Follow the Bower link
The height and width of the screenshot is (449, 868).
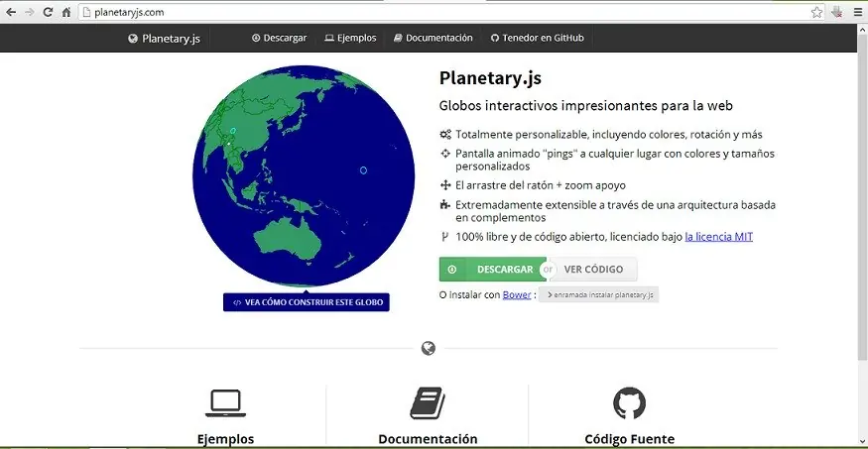[x=517, y=294]
